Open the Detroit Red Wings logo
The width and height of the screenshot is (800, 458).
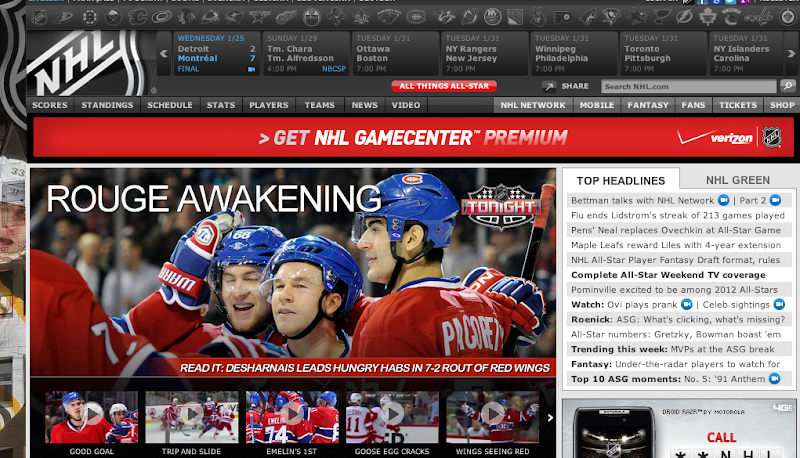[x=286, y=17]
